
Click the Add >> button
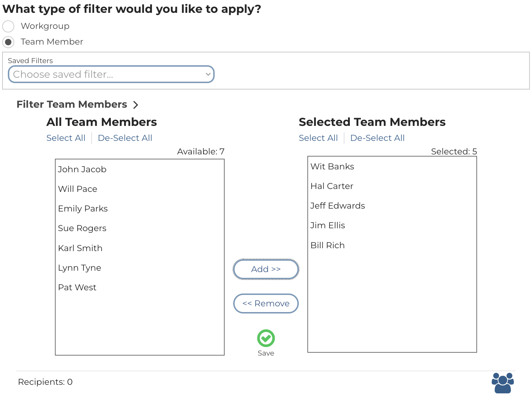tap(266, 269)
